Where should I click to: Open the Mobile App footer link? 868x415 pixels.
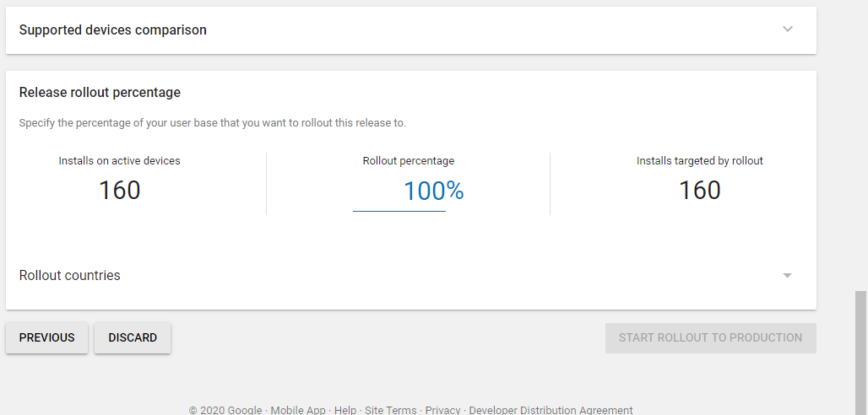[x=298, y=410]
